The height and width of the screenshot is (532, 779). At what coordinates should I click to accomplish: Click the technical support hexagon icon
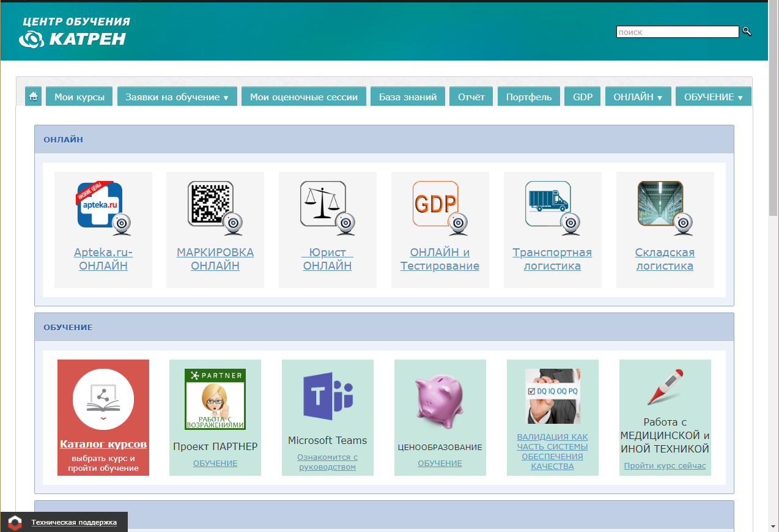point(15,522)
